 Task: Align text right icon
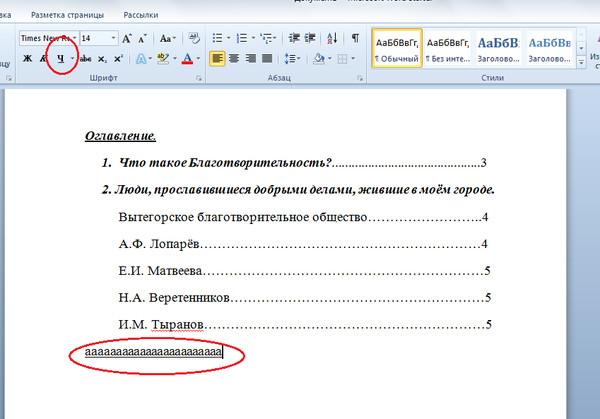[x=251, y=59]
